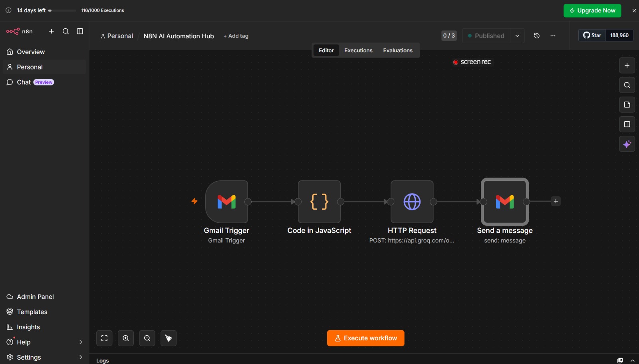Click the "116/1000 Executions" text

tap(103, 10)
